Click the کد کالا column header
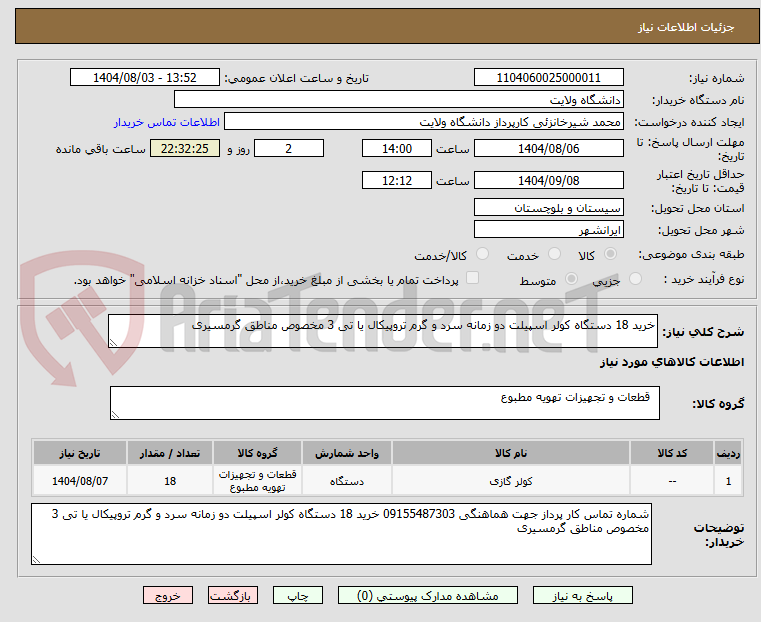The height and width of the screenshot is (622, 761). (672, 453)
